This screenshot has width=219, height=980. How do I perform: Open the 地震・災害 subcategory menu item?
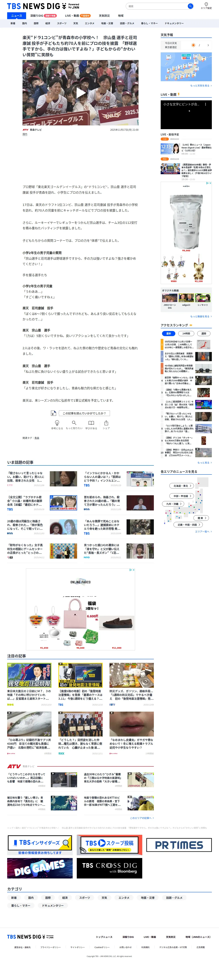(x=107, y=24)
